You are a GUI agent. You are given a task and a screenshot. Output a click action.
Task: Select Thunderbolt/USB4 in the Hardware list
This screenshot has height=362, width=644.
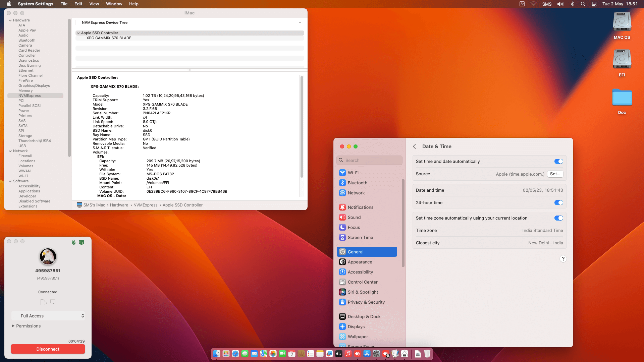(x=35, y=141)
